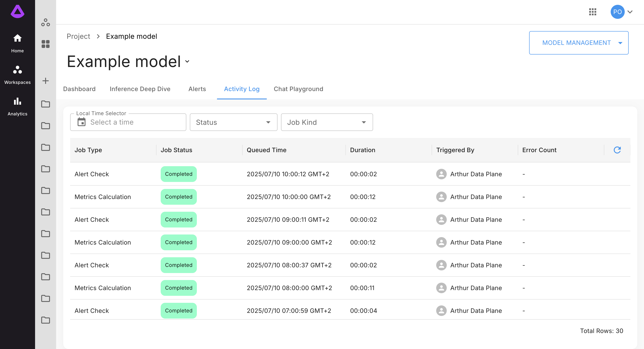The image size is (644, 349).
Task: Open the apps grid icon in top bar
Action: [x=592, y=12]
